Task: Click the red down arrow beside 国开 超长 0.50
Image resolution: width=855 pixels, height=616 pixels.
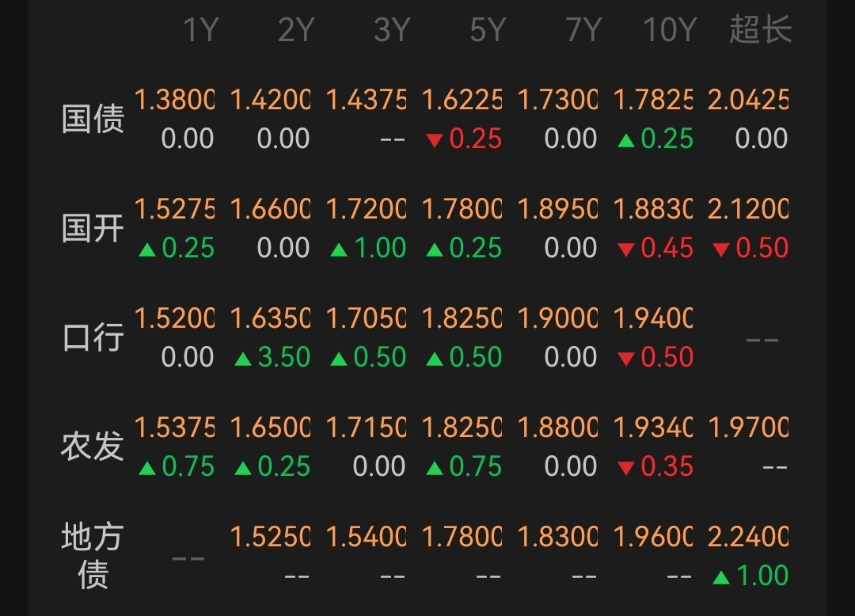Action: 721,249
